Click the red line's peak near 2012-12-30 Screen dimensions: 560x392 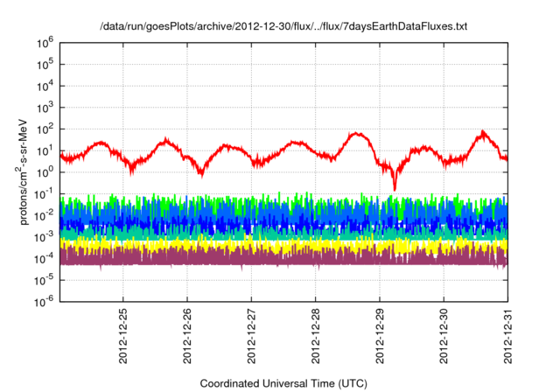[x=482, y=132]
